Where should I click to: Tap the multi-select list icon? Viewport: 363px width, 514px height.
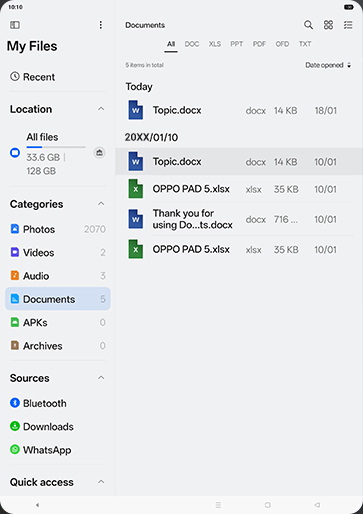click(x=348, y=25)
